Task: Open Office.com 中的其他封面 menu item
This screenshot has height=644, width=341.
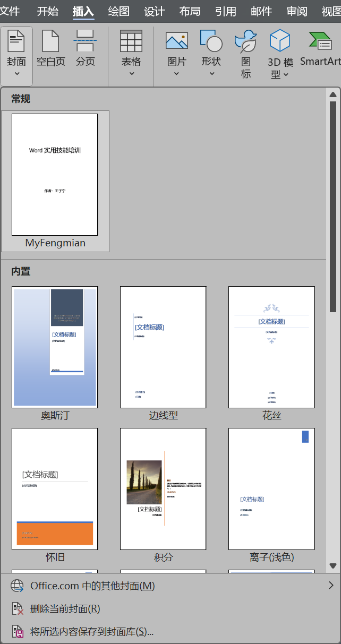Action: pyautogui.click(x=170, y=586)
